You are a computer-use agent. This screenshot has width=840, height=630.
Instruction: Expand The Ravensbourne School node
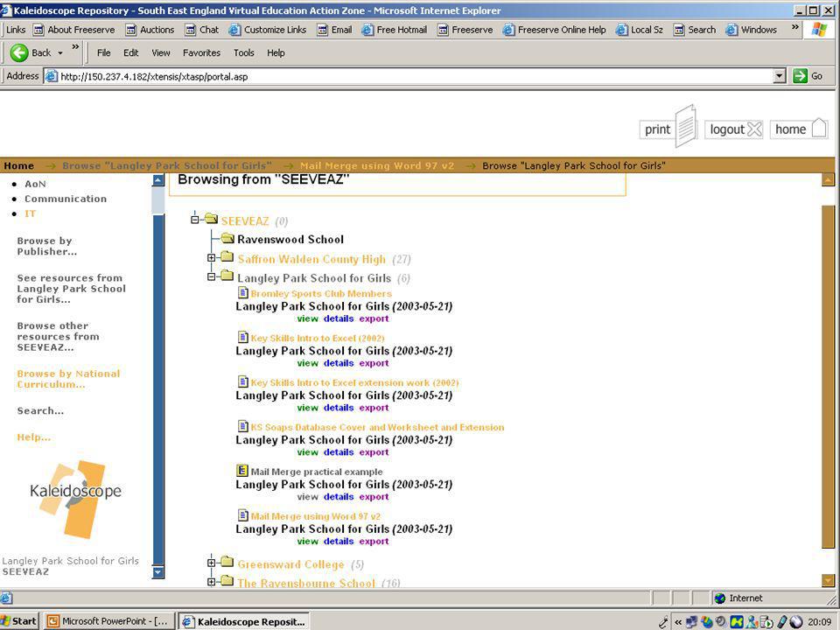coord(212,582)
